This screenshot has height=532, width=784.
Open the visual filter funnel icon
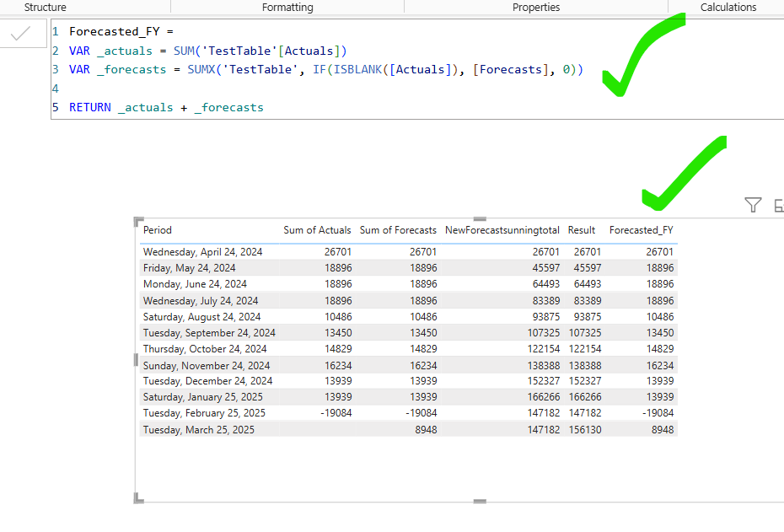point(753,205)
